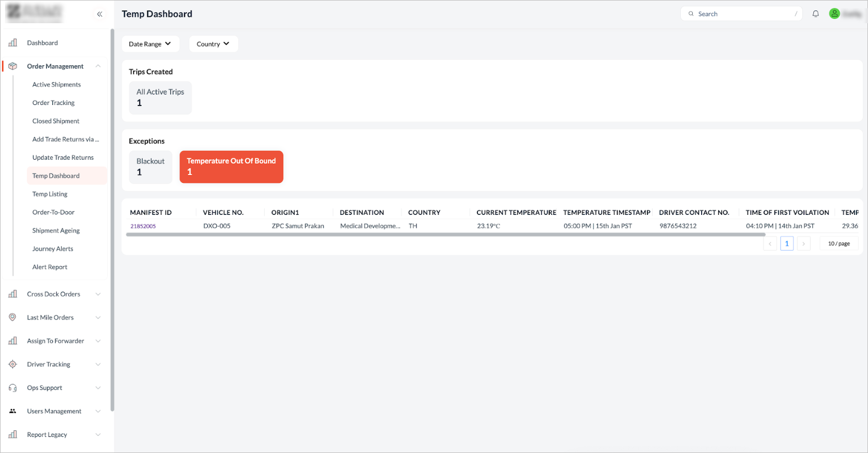This screenshot has width=868, height=453.
Task: Click the Dashboard bar chart icon
Action: (x=13, y=43)
